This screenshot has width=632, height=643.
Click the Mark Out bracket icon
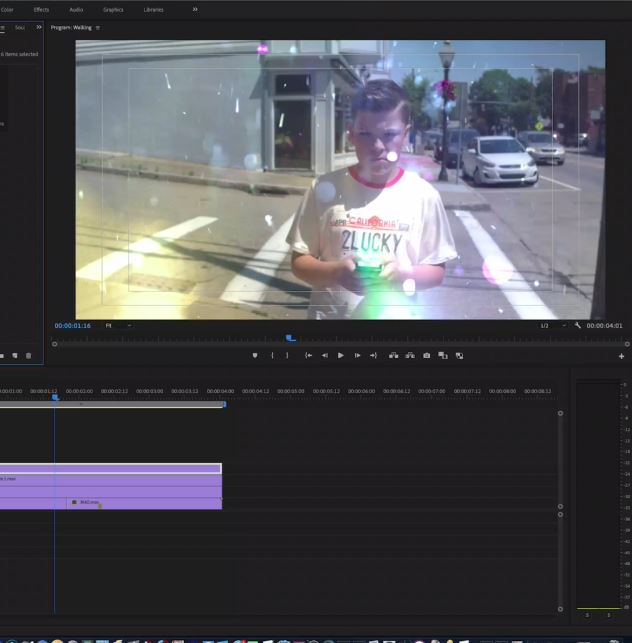[x=287, y=355]
